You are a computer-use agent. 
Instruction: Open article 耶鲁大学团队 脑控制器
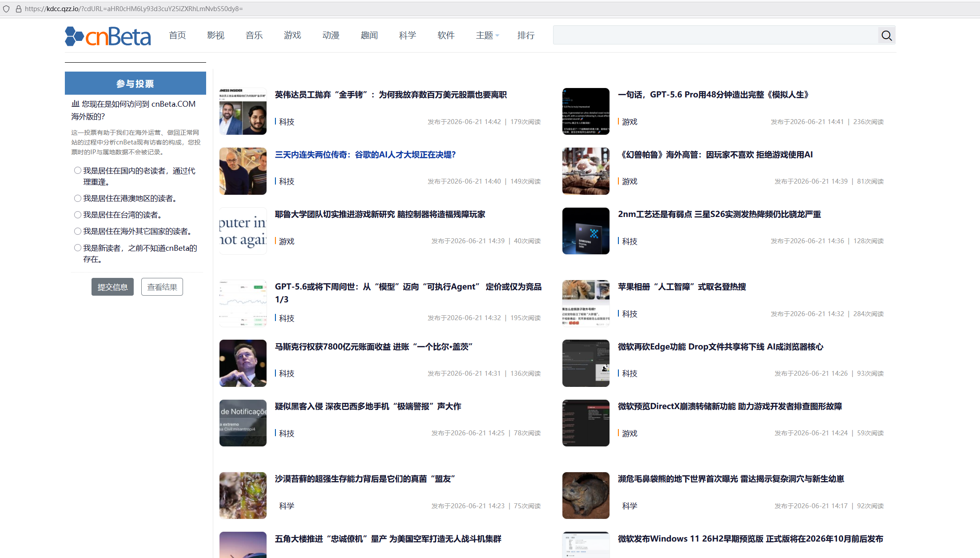(380, 214)
